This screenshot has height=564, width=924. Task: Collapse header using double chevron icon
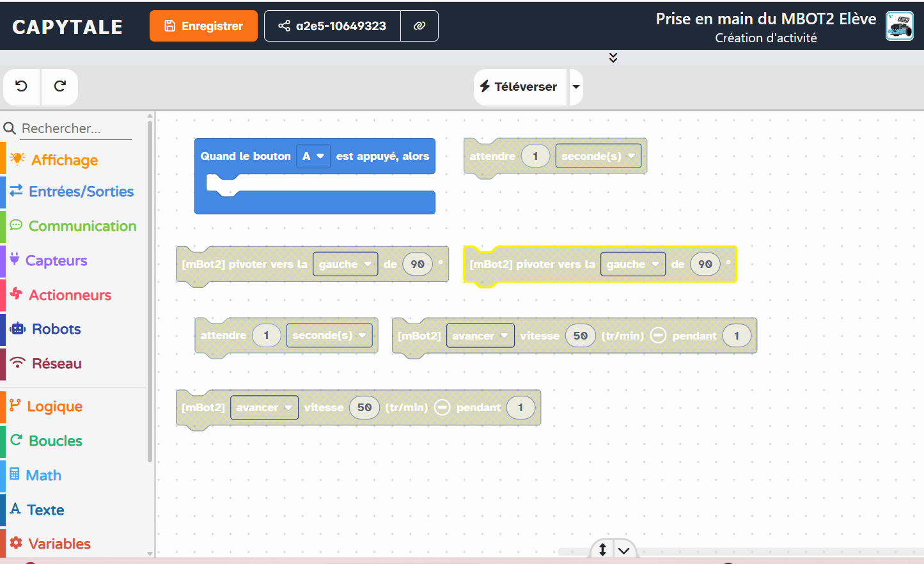pos(613,58)
